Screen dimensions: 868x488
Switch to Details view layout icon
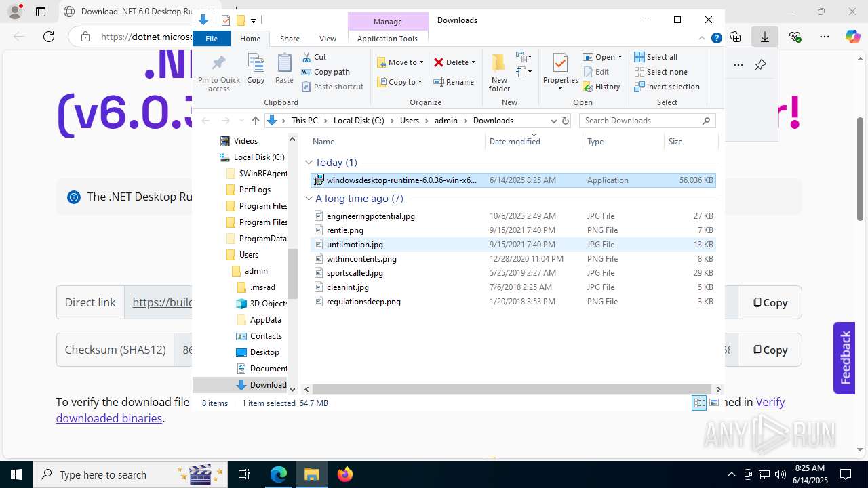click(x=698, y=403)
